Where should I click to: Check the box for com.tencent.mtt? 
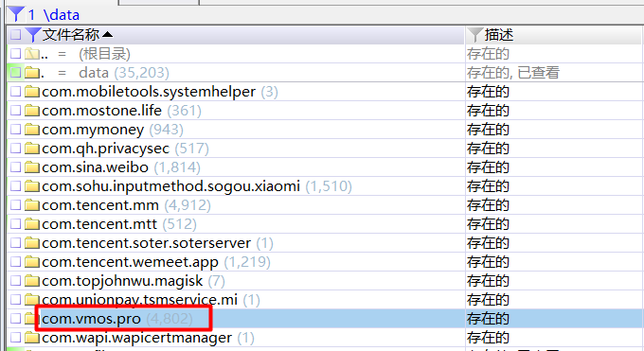[x=15, y=223]
